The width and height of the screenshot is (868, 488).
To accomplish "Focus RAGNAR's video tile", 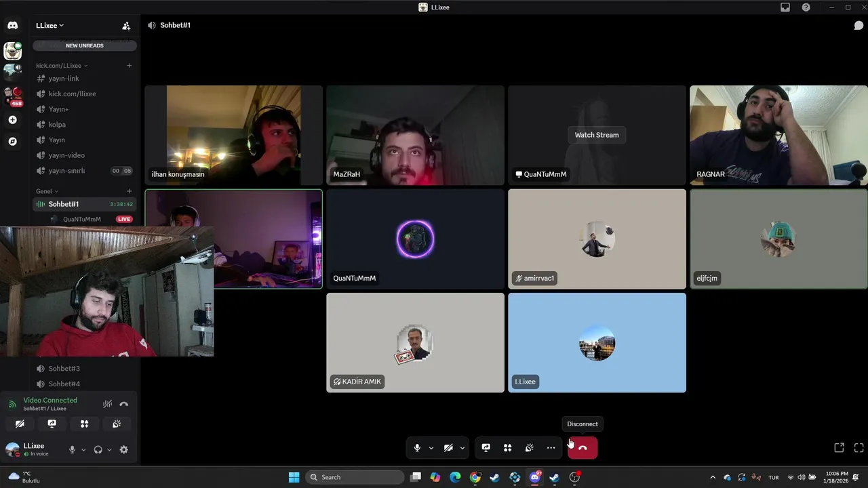I will pos(778,135).
